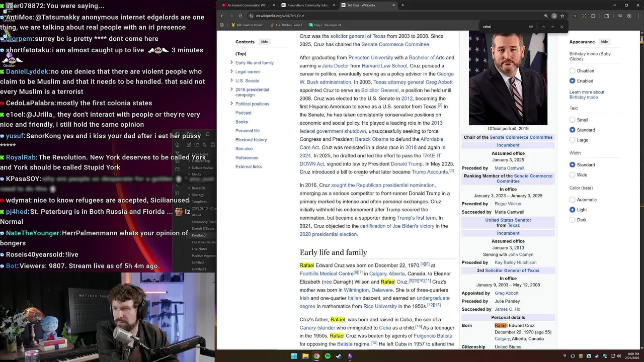Choose Automatic color mode
Screen dimensions: 644x362
click(x=572, y=200)
